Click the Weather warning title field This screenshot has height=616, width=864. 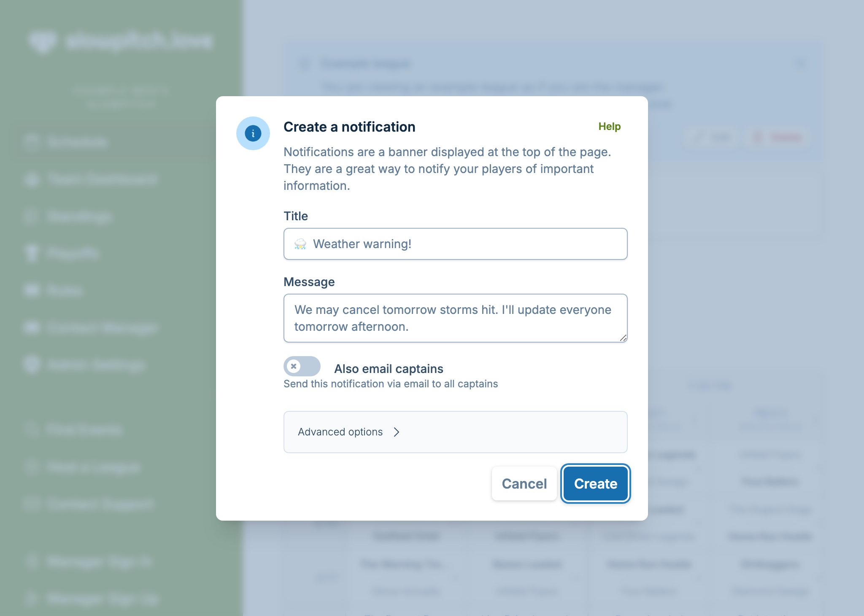pyautogui.click(x=455, y=244)
